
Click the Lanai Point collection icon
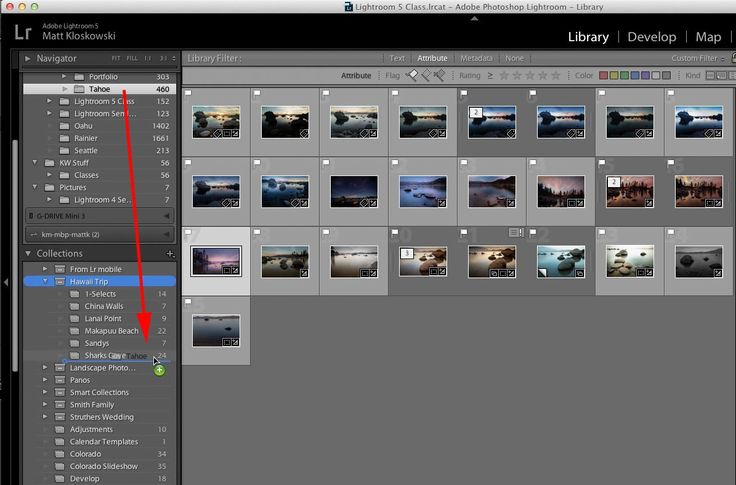coord(75,318)
